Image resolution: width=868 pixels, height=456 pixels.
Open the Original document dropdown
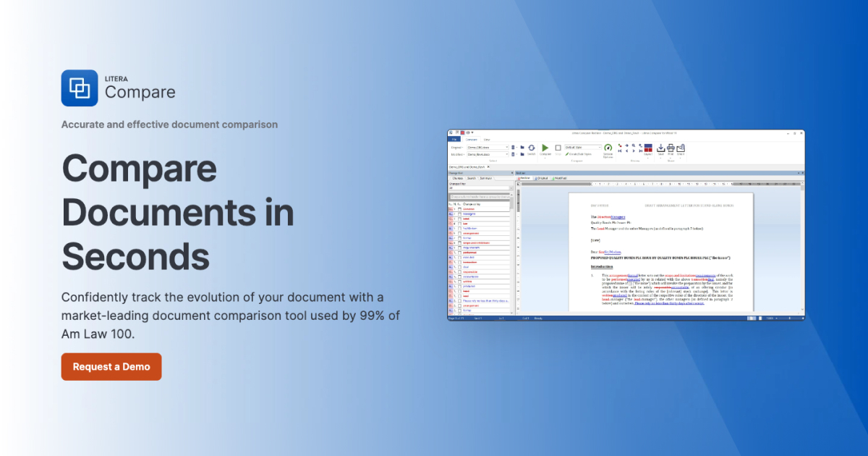click(x=506, y=147)
